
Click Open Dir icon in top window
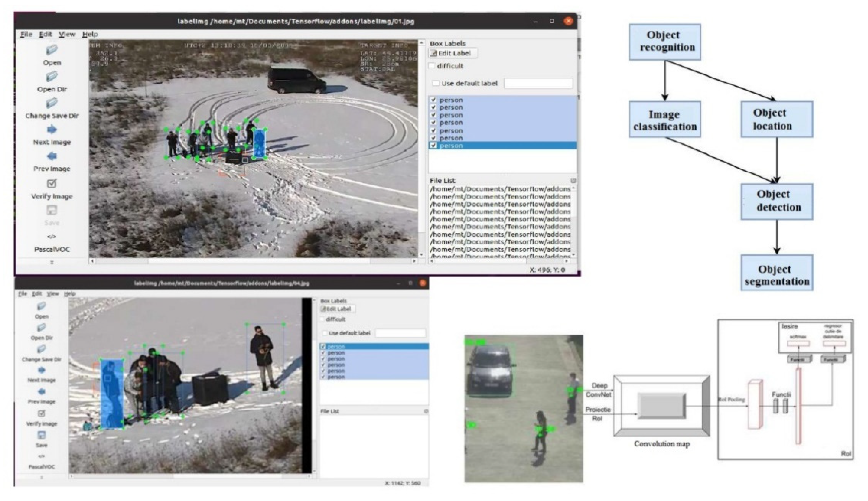click(x=52, y=77)
